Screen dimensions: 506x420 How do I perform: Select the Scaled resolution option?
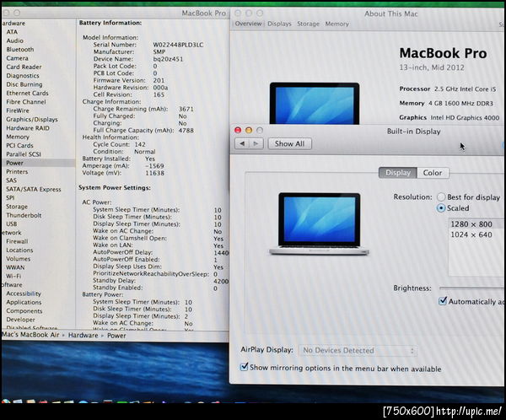coord(441,208)
